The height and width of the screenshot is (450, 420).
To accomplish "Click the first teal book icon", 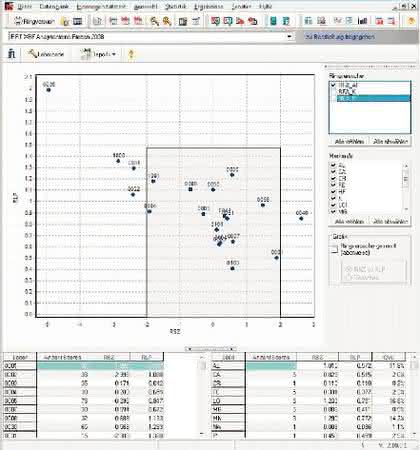I will 273,21.
